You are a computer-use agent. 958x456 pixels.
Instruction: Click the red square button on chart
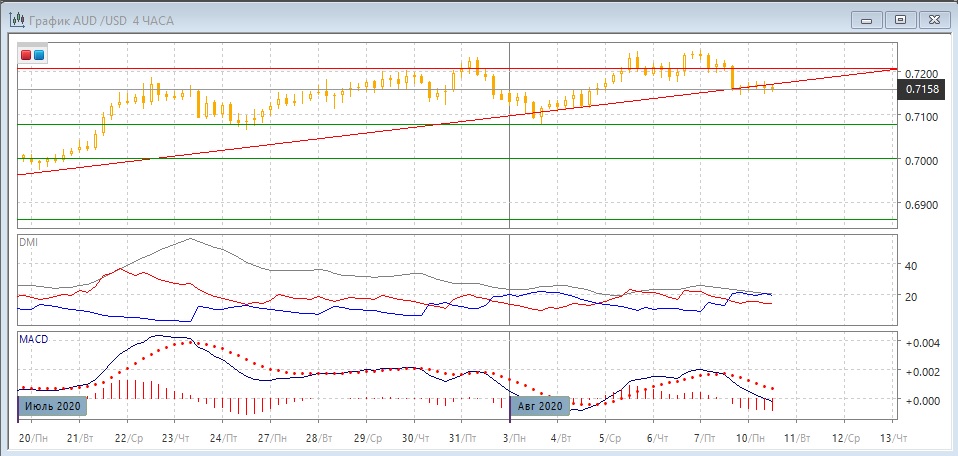pyautogui.click(x=26, y=55)
